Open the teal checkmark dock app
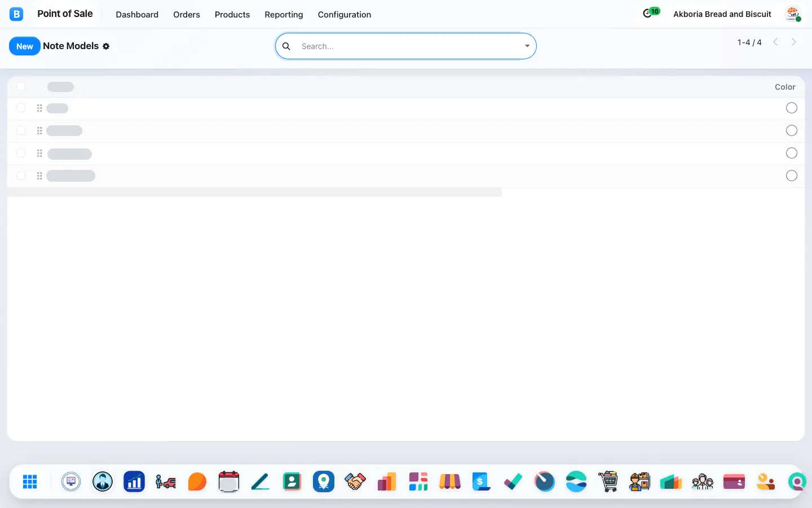Viewport: 812px width, 508px height. click(513, 481)
